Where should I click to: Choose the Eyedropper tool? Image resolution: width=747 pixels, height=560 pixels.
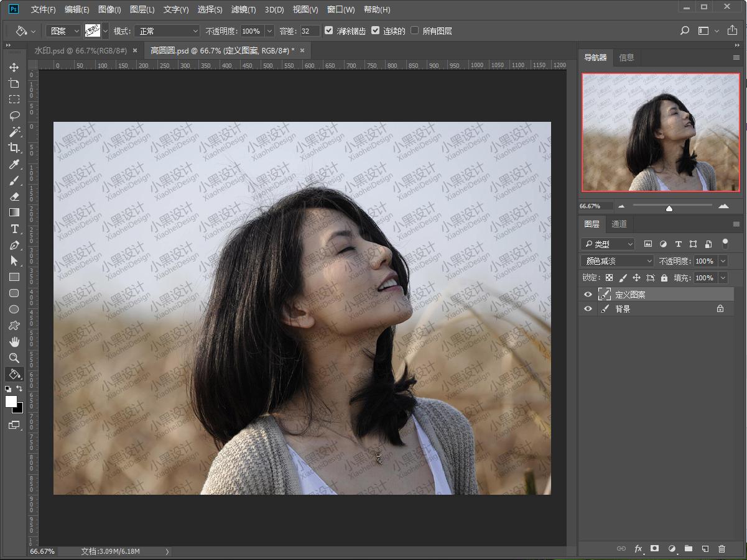coord(14,164)
